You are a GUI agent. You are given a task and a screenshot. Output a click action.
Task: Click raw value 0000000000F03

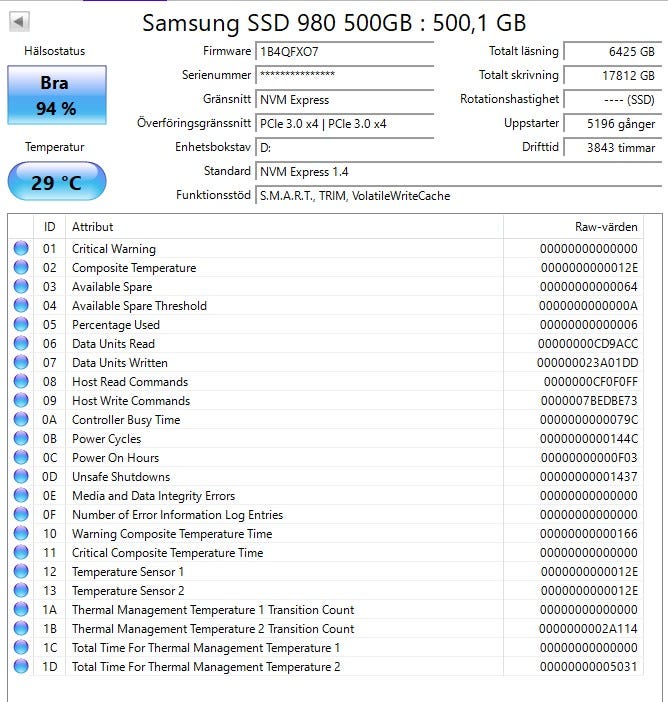pos(589,458)
